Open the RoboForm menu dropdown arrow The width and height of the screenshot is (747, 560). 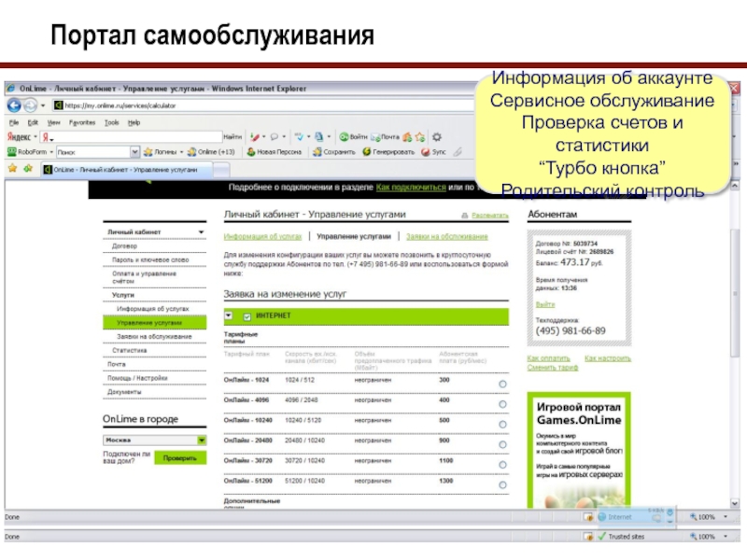(x=51, y=152)
